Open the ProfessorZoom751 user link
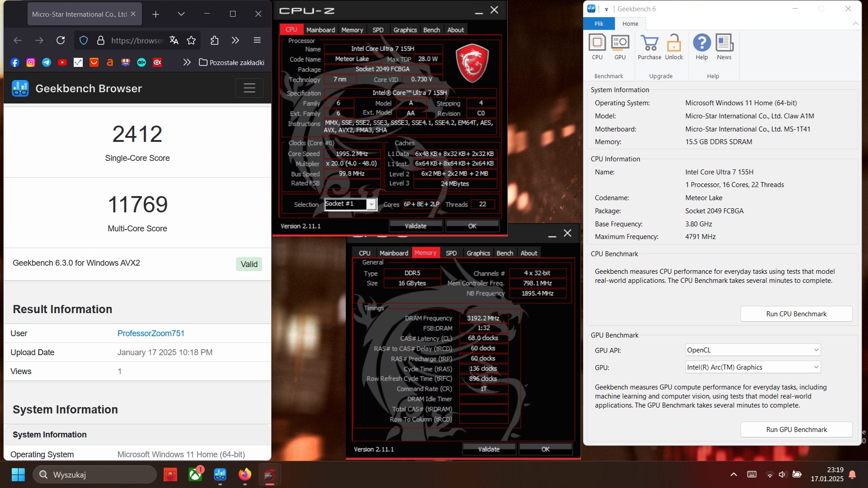868x488 pixels. (151, 333)
